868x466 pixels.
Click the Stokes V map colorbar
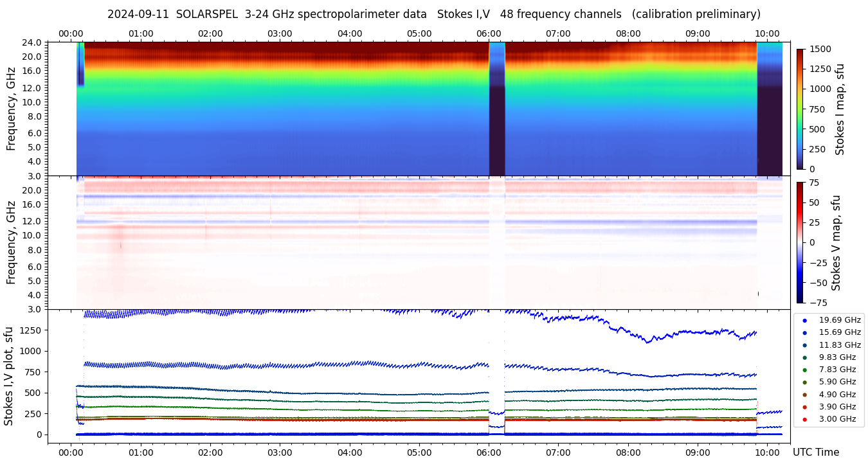[800, 242]
